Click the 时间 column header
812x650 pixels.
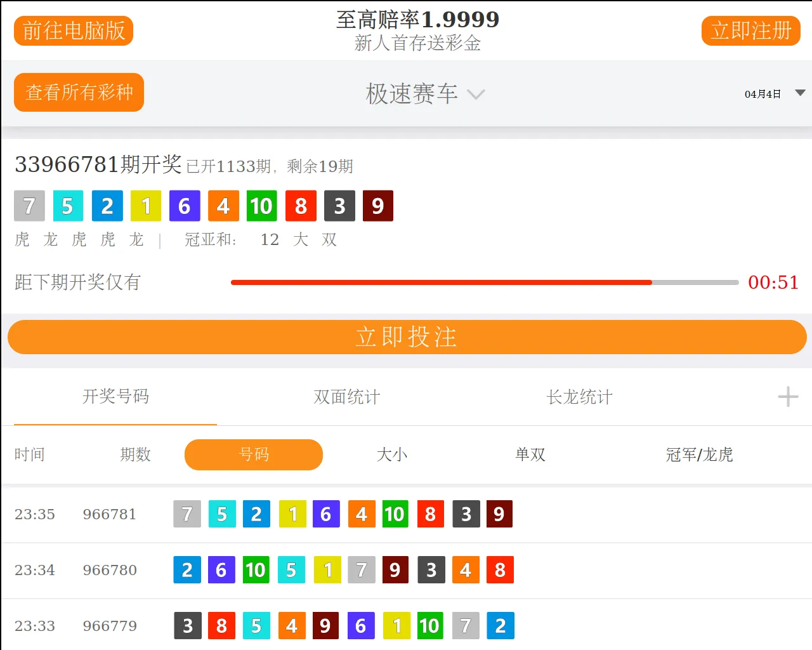click(30, 454)
